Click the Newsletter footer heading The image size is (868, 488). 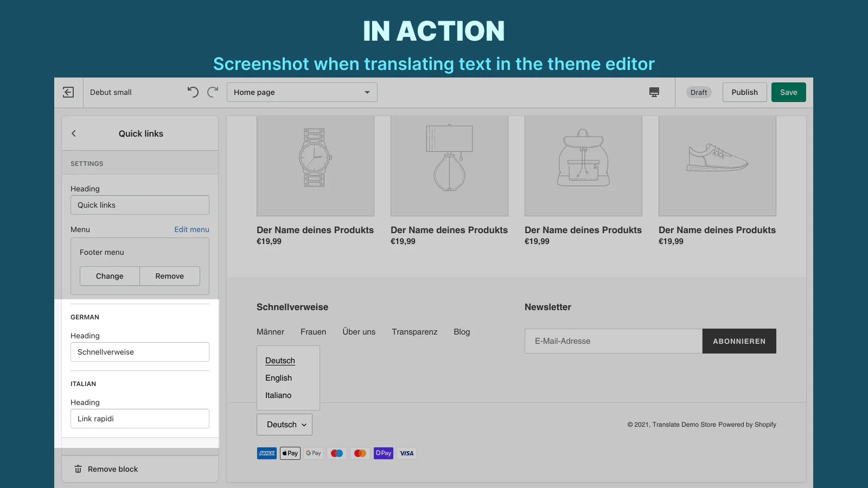point(548,307)
